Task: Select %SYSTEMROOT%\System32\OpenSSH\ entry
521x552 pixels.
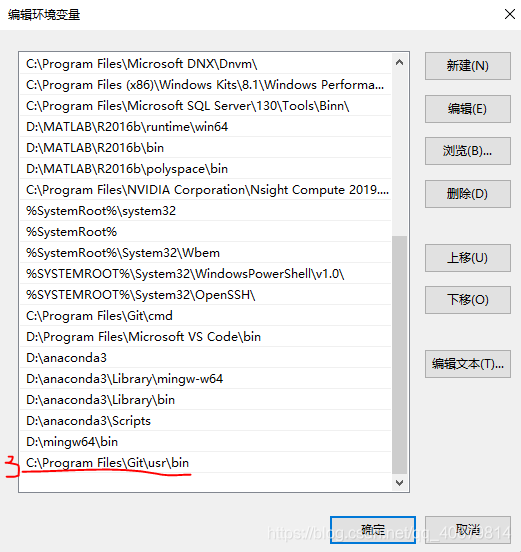Action: (206, 295)
